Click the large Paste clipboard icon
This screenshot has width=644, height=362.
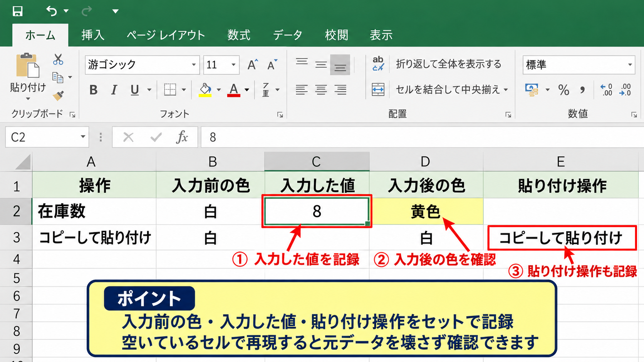point(28,65)
